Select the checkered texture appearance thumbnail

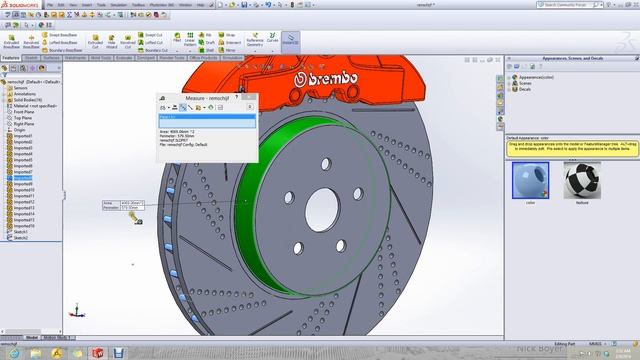pyautogui.click(x=582, y=180)
